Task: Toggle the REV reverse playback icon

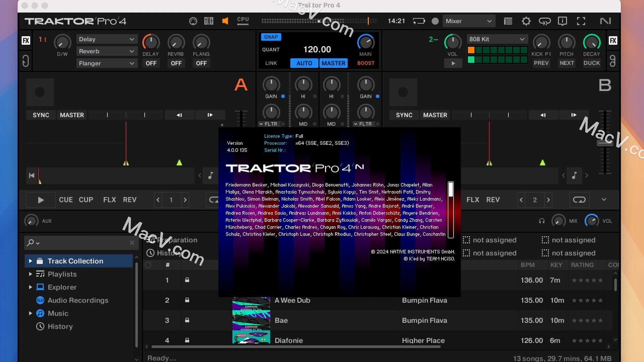Action: pyautogui.click(x=130, y=199)
